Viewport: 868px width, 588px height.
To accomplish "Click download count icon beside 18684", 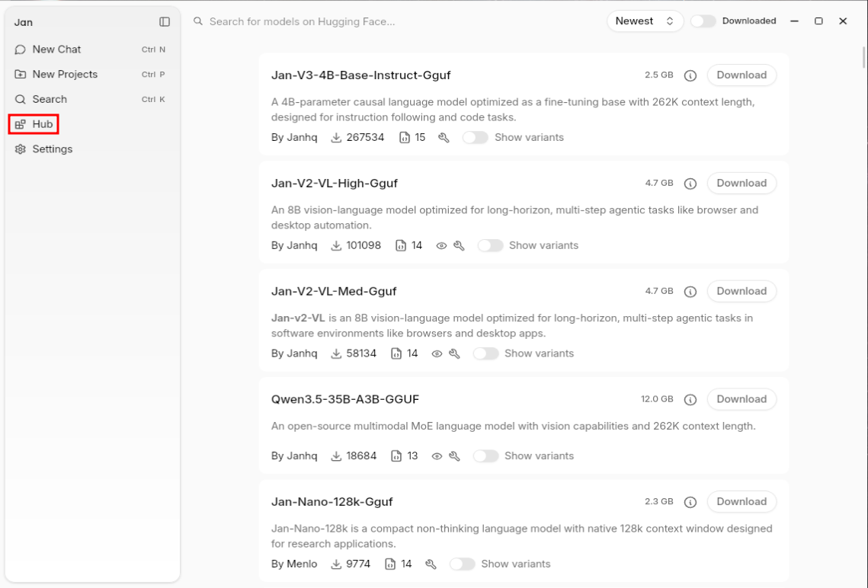I will 336,456.
